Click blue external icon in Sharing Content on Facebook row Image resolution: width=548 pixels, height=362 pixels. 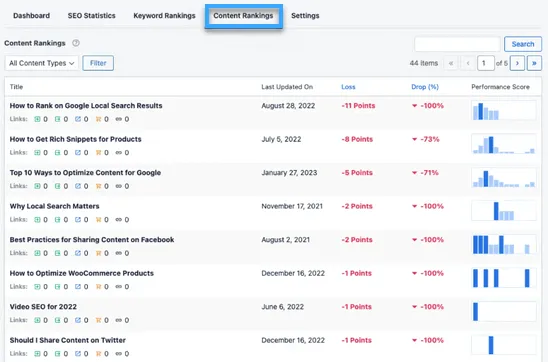pyautogui.click(x=78, y=253)
